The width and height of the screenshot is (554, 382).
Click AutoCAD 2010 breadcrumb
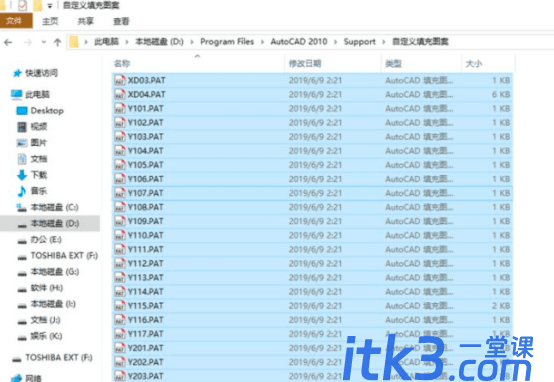click(299, 42)
